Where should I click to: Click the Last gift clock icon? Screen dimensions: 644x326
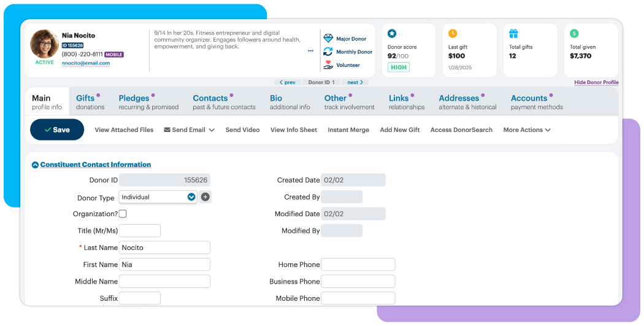[453, 34]
